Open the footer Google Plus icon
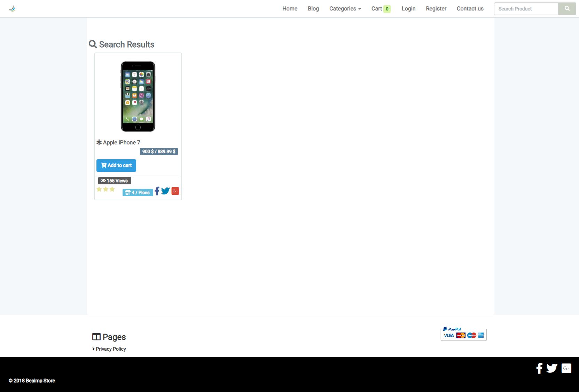The width and height of the screenshot is (579, 392). tap(566, 368)
